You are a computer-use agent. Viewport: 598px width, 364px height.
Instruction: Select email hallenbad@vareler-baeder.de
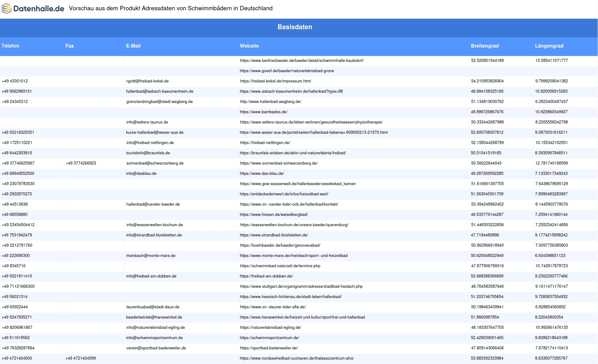153,204
